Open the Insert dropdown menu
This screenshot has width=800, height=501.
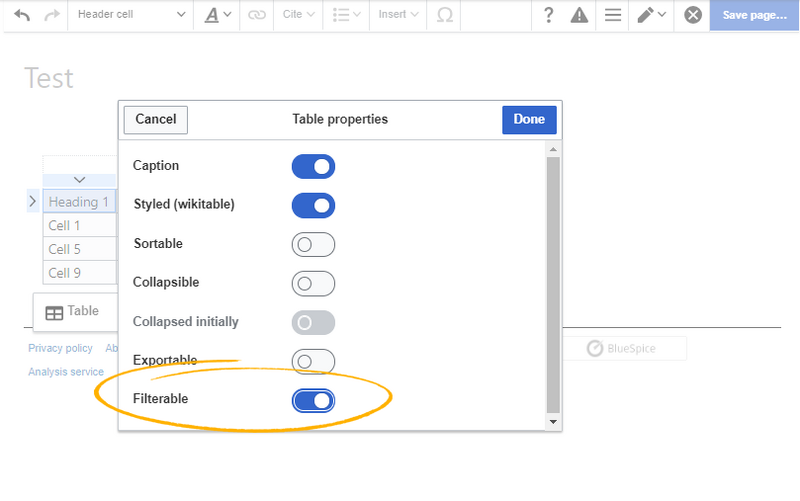[398, 15]
